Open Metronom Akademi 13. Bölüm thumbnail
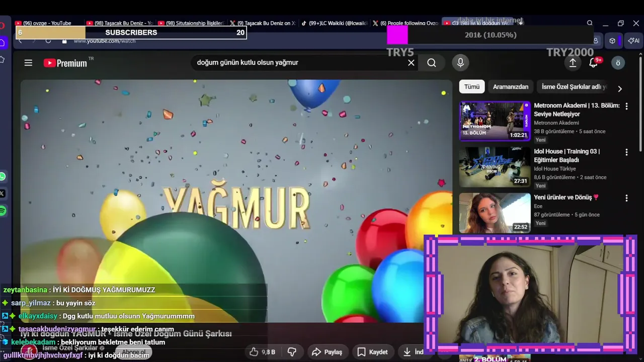Viewport: 644px width, 362px height. [x=495, y=121]
